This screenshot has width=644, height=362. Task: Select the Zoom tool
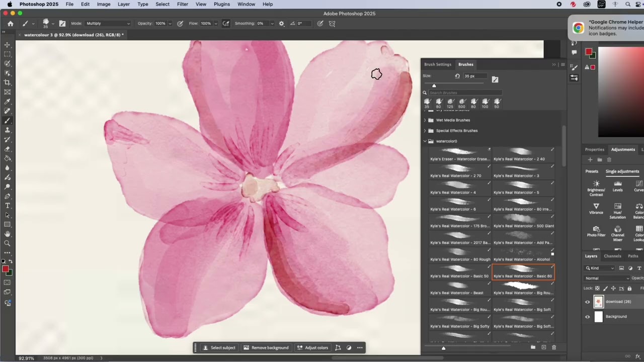pos(7,243)
